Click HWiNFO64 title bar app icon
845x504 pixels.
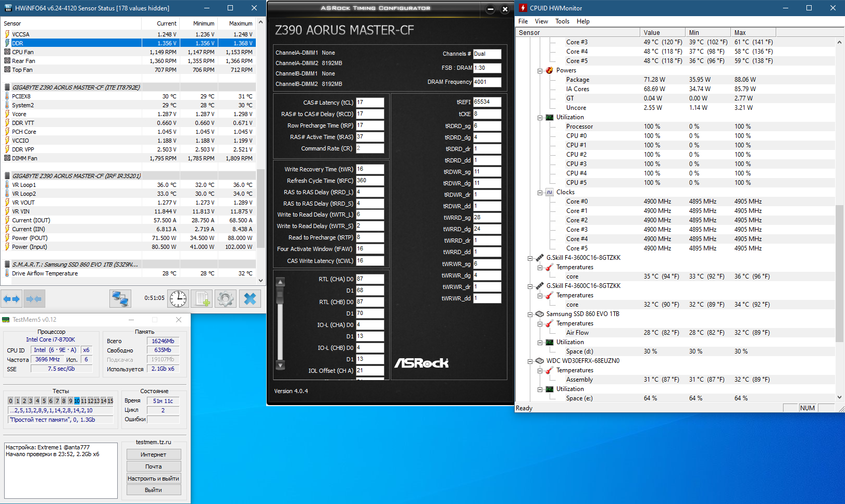(x=8, y=8)
